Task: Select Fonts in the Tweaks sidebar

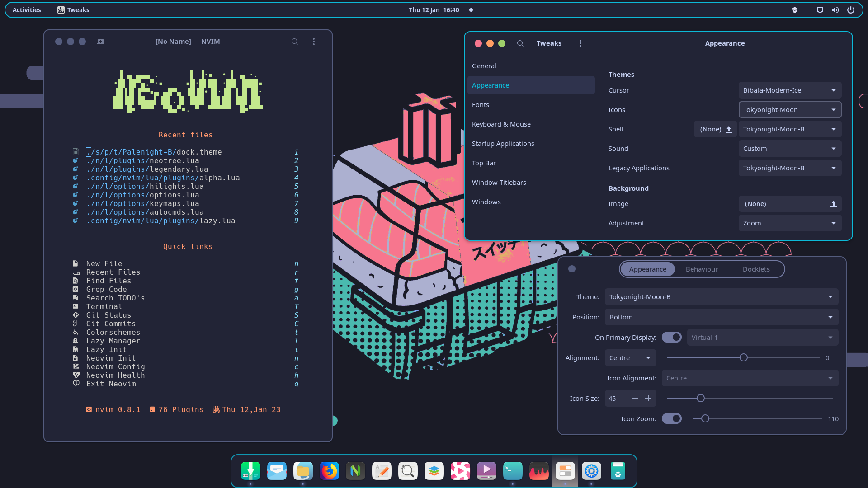Action: (531, 105)
